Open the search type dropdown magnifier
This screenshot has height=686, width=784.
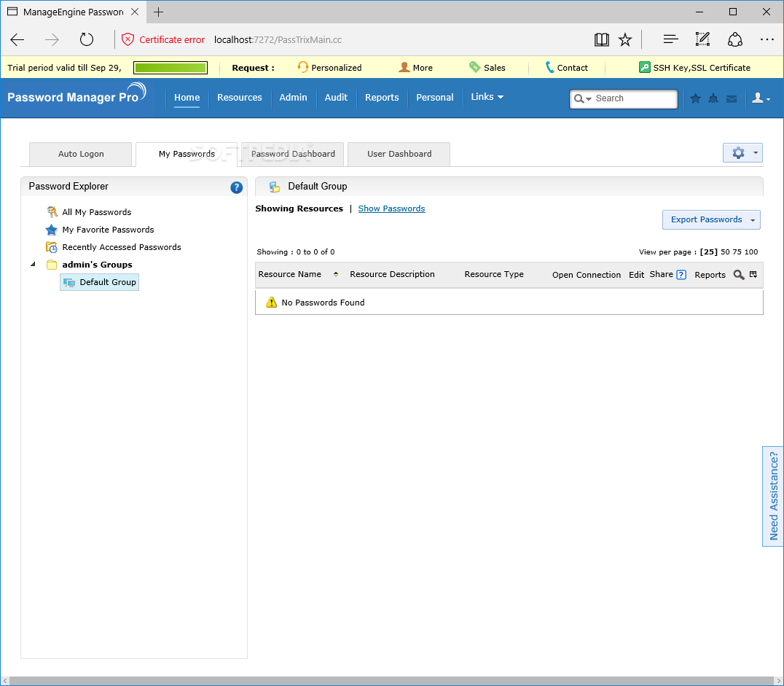(x=582, y=98)
